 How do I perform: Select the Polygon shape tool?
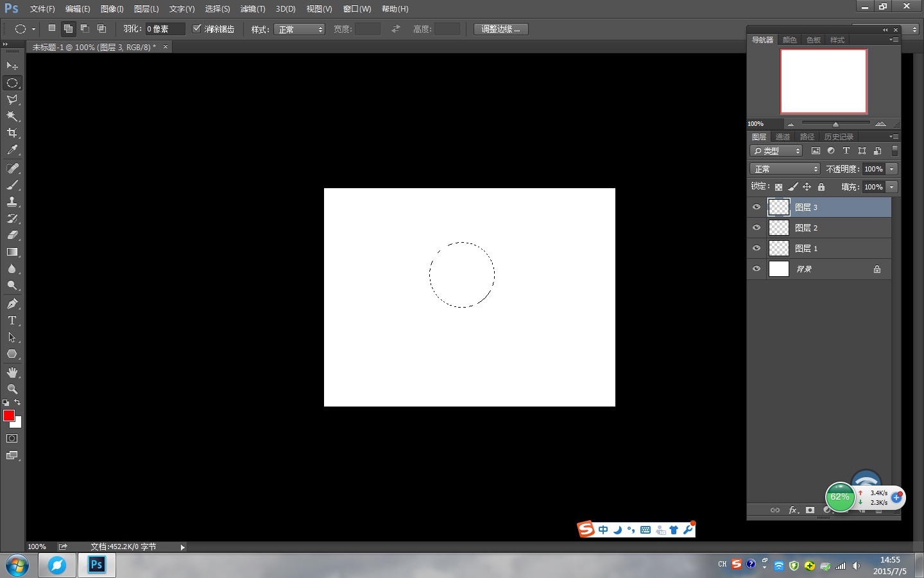click(x=12, y=354)
